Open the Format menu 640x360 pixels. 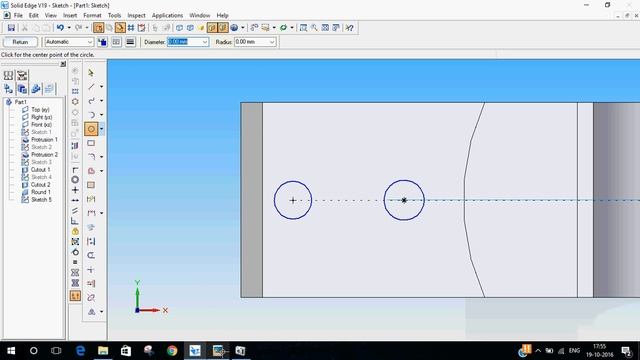[x=92, y=16]
